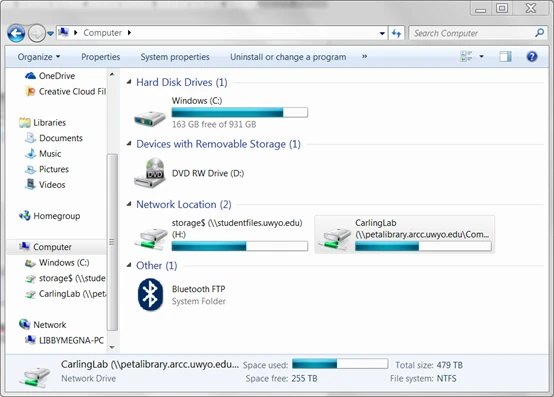Click the Hard Disk Drives (1) header
Image resolution: width=554 pixels, height=397 pixels.
pos(182,82)
